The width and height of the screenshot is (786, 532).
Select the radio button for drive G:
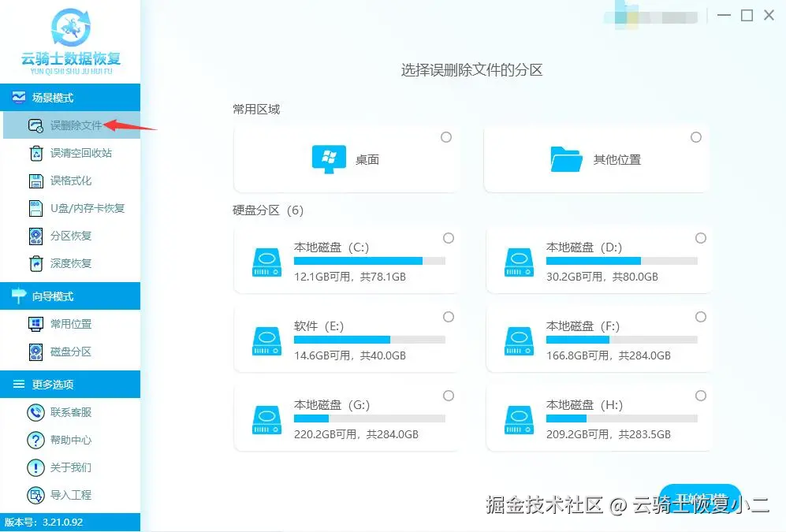[449, 396]
